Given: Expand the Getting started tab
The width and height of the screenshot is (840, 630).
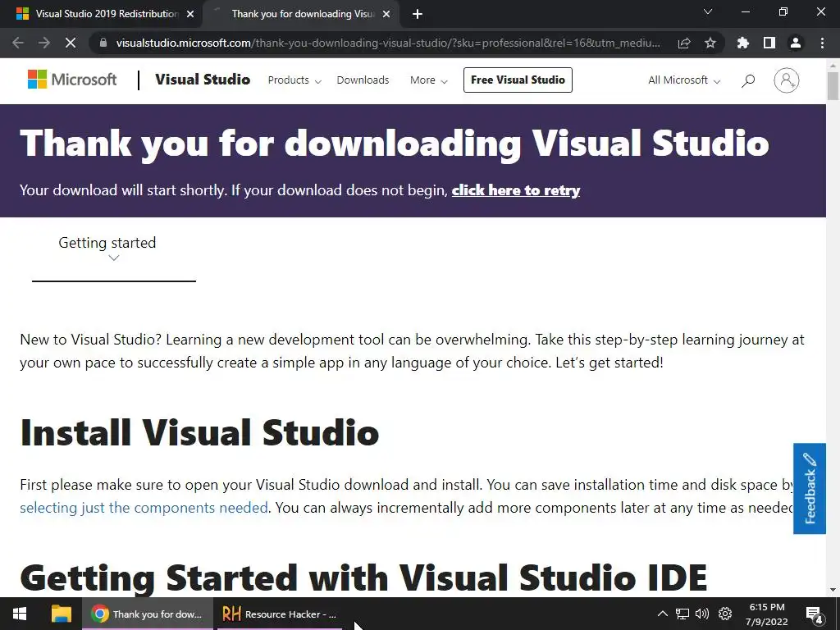Looking at the screenshot, I should point(113,249).
